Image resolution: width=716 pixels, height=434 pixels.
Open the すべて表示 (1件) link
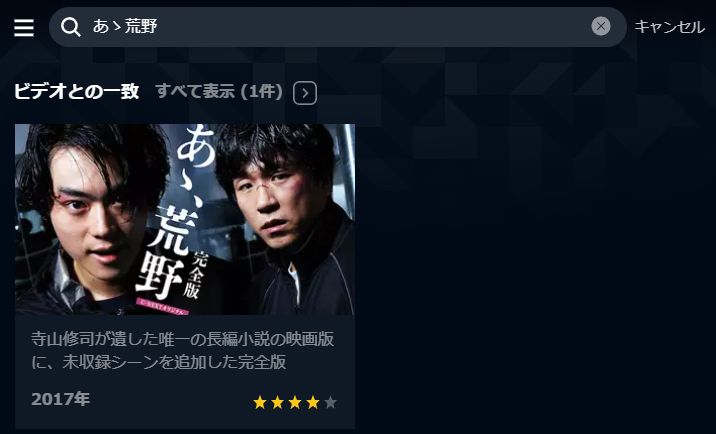pos(219,92)
